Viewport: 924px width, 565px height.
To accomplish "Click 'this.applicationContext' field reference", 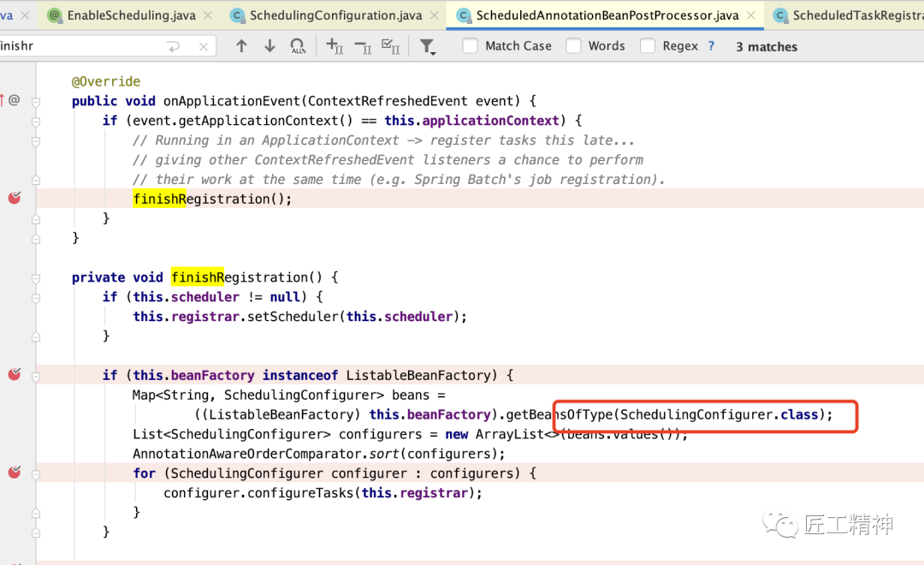I will click(471, 121).
